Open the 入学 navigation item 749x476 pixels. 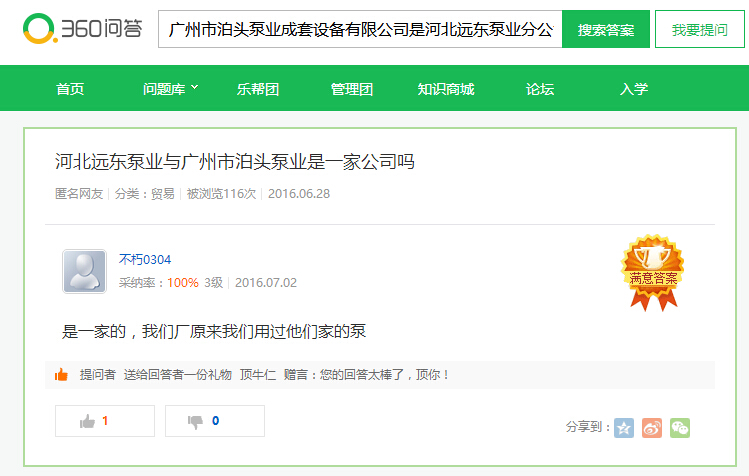tap(634, 89)
